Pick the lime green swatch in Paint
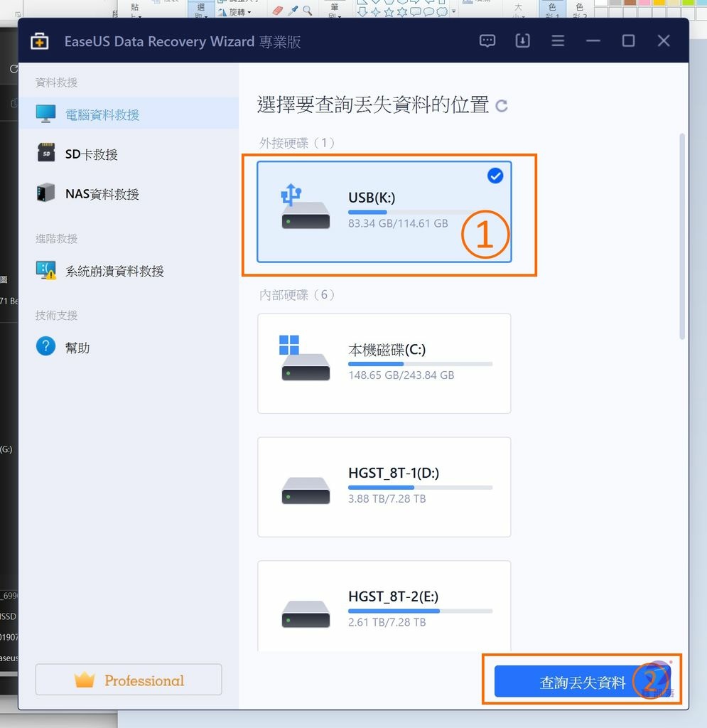 click(x=688, y=2)
